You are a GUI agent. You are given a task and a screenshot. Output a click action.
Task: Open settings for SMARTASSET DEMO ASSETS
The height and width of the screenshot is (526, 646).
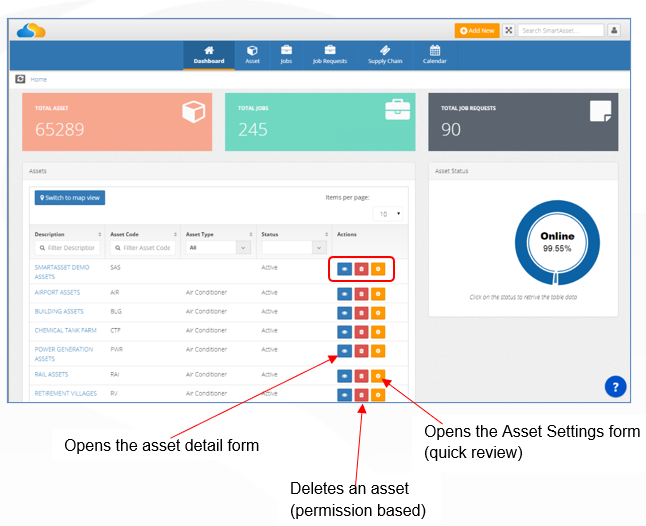coord(378,269)
